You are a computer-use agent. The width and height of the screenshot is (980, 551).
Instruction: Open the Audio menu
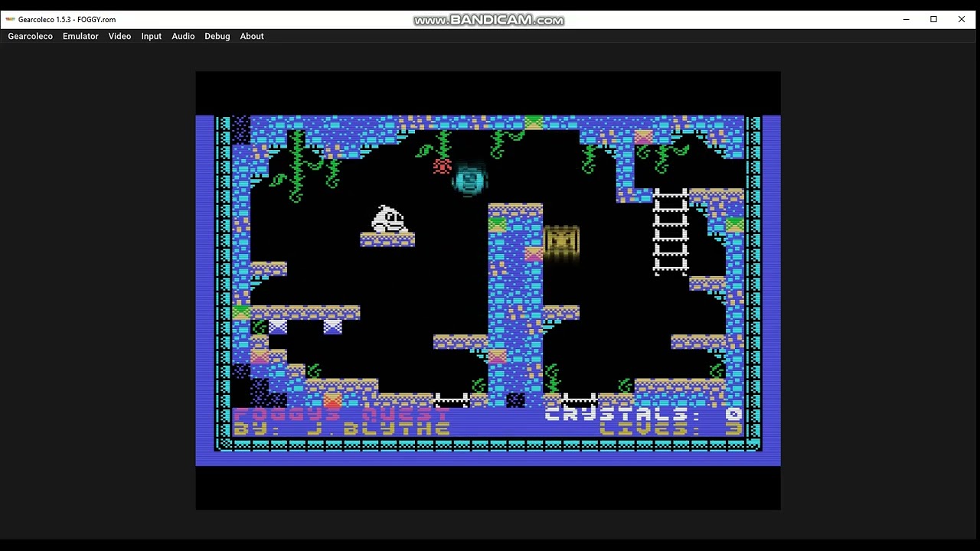(x=183, y=36)
